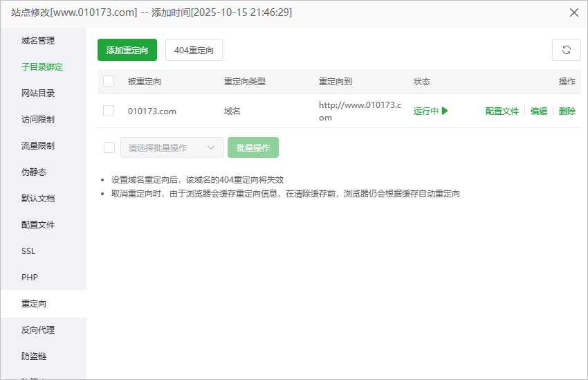Click the 404重定向 button
This screenshot has width=588, height=380.
click(194, 50)
